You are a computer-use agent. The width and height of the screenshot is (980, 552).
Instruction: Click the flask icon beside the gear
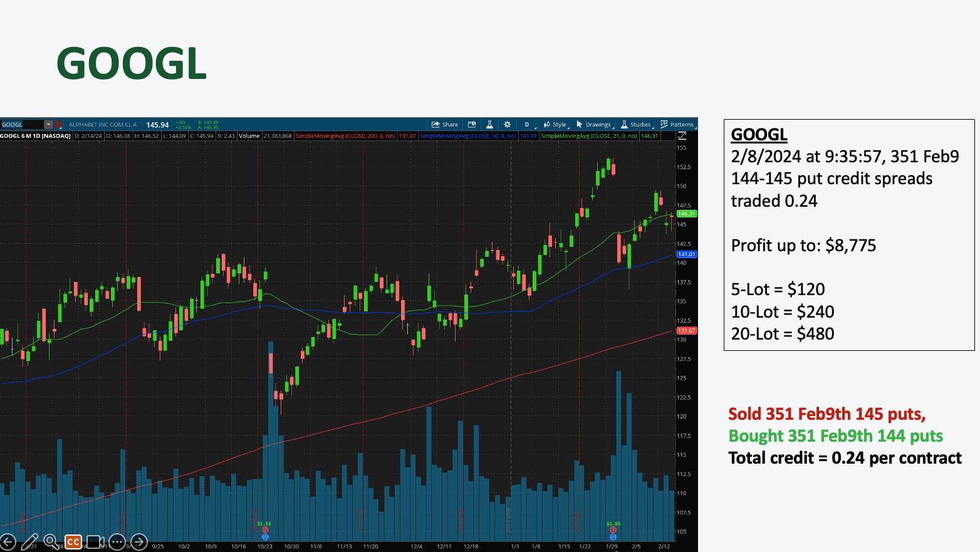coord(489,125)
